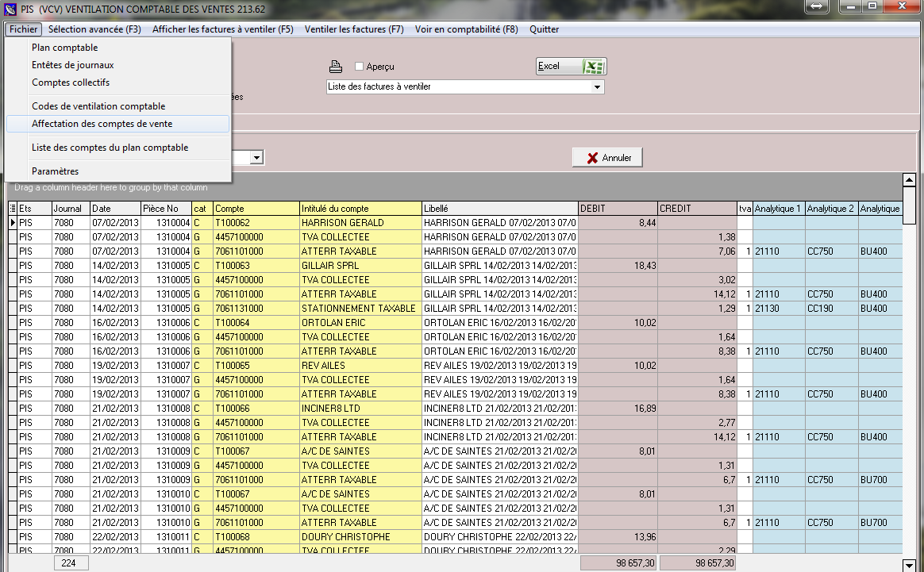This screenshot has width=924, height=572.
Task: Open the 'Liste des factures à ventiler' dropdown
Action: click(597, 87)
